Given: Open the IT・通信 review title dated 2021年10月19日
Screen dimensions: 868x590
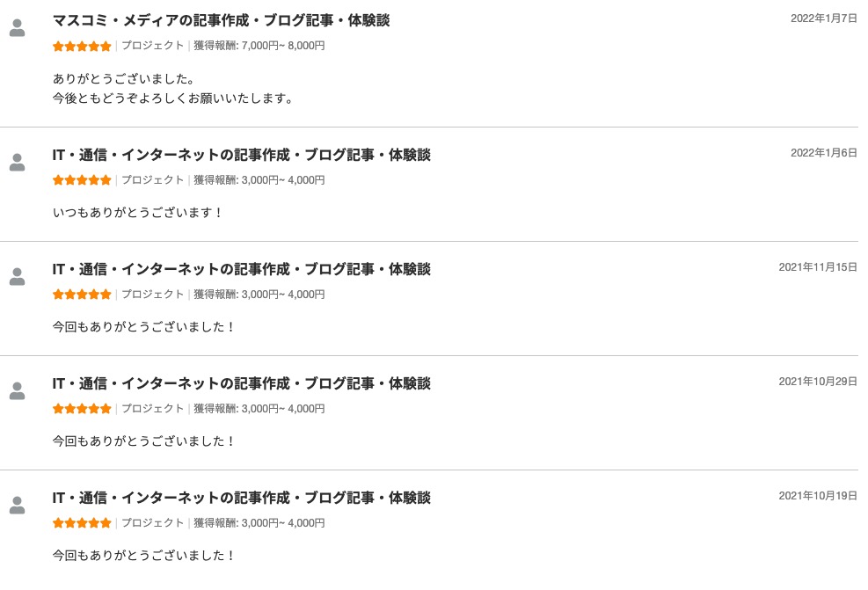Looking at the screenshot, I should coord(241,498).
